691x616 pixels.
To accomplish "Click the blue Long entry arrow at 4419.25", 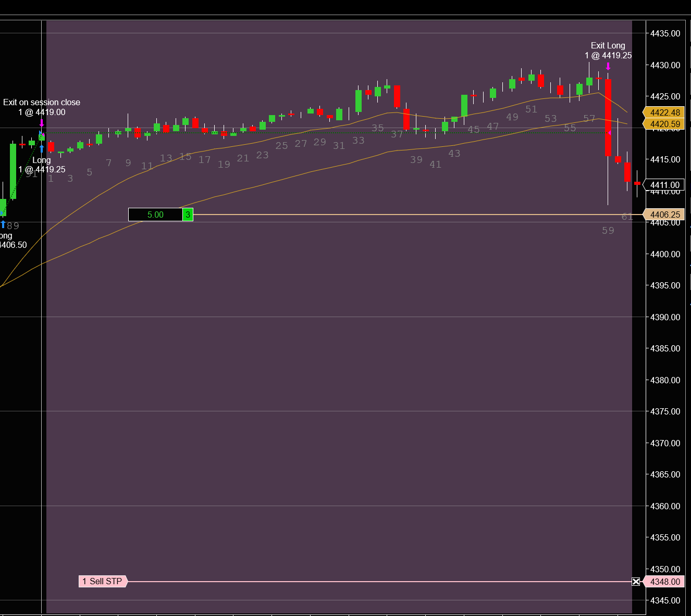I will 42,149.
